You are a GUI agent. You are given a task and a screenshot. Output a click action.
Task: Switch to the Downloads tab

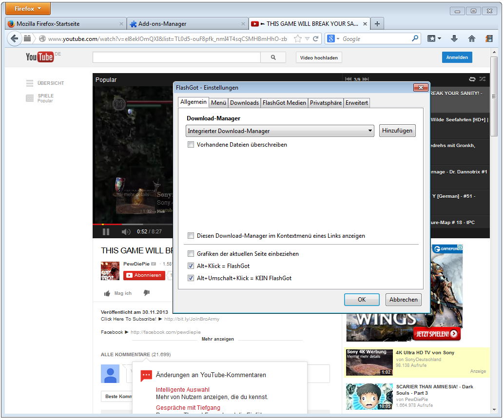click(244, 103)
